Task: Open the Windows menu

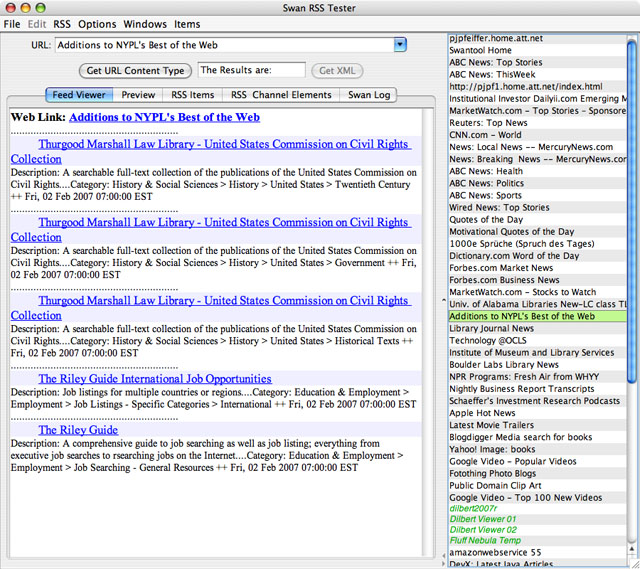Action: point(145,24)
